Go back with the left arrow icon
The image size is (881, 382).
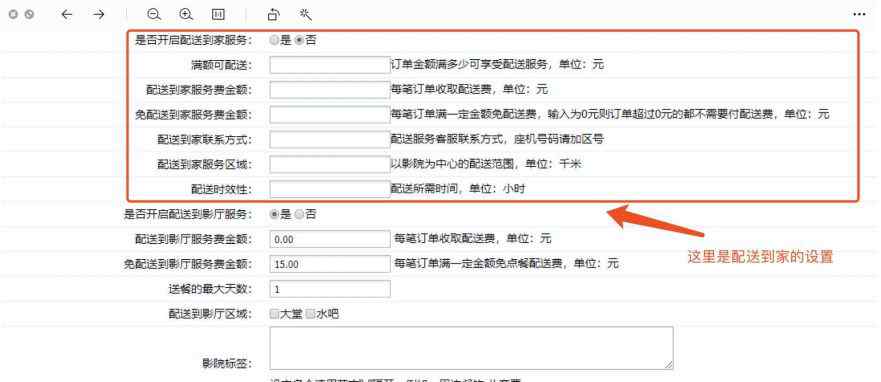(x=67, y=15)
